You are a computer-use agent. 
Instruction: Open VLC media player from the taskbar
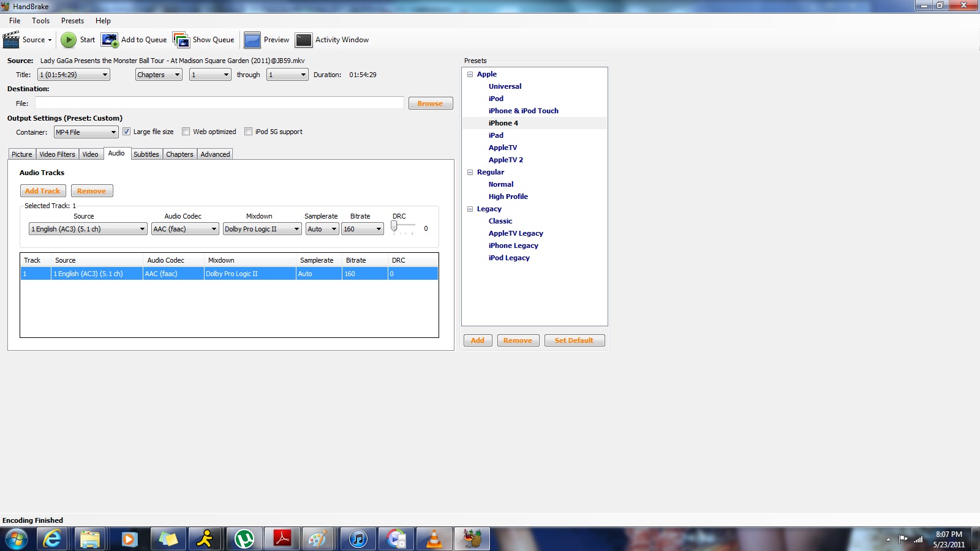[434, 539]
